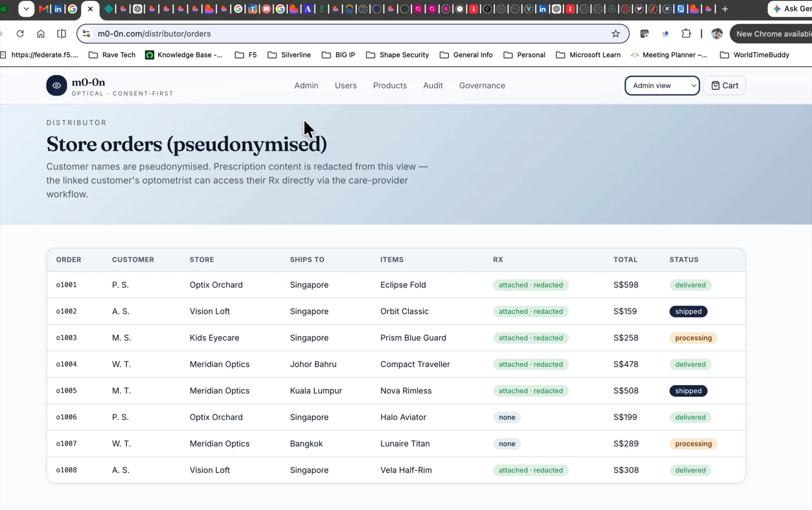The image size is (812, 510).
Task: Click order ID o1007
Action: pyautogui.click(x=66, y=443)
